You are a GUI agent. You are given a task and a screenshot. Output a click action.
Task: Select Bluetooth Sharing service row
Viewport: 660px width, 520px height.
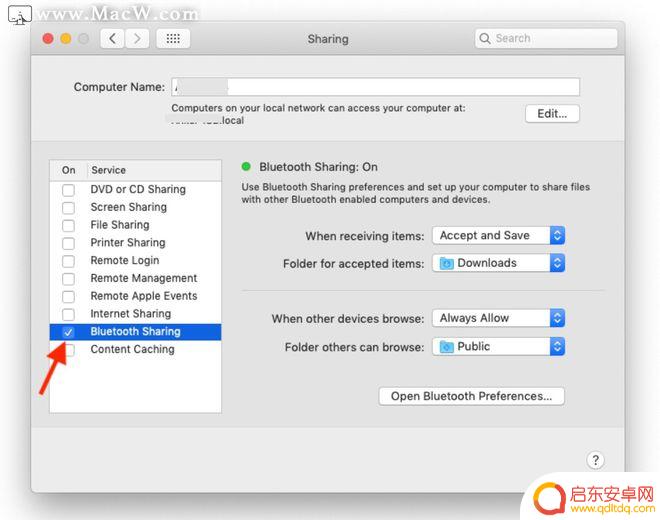[x=135, y=332]
